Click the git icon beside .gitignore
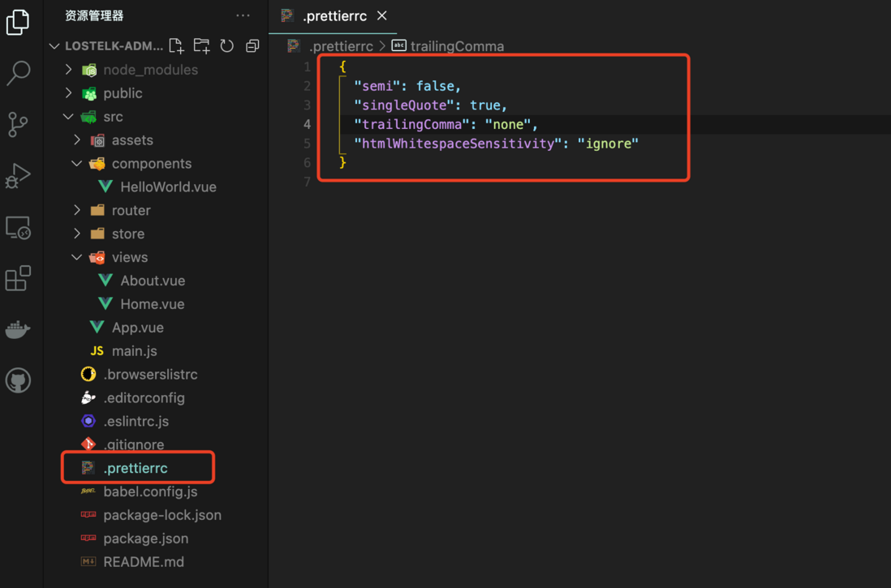This screenshot has width=891, height=588. 88,444
